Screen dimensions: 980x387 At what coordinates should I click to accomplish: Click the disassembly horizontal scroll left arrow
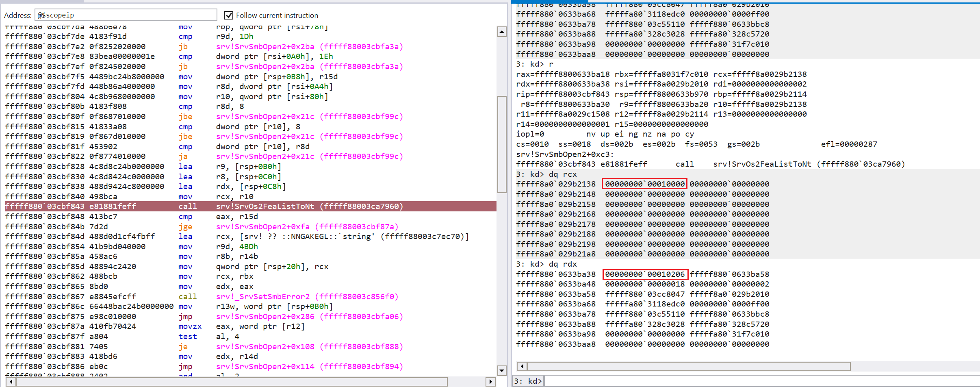click(11, 382)
